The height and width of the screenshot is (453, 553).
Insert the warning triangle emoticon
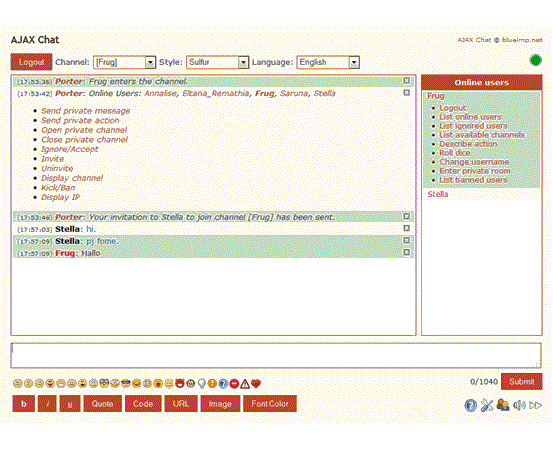(245, 383)
